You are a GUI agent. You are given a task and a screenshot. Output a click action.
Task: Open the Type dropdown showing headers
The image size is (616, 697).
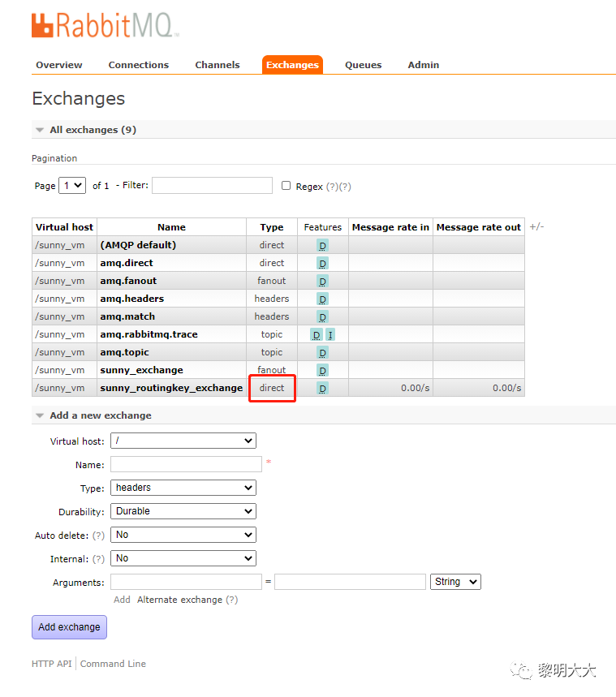point(183,488)
